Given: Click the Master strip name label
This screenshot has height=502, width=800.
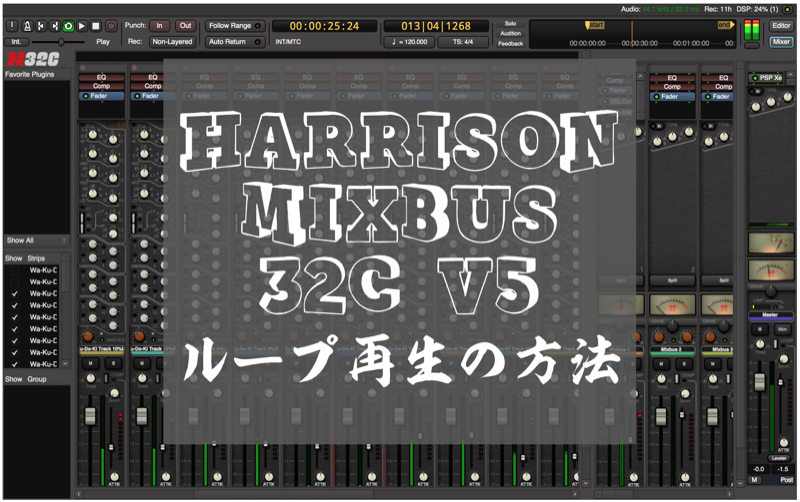Looking at the screenshot, I should 770,315.
